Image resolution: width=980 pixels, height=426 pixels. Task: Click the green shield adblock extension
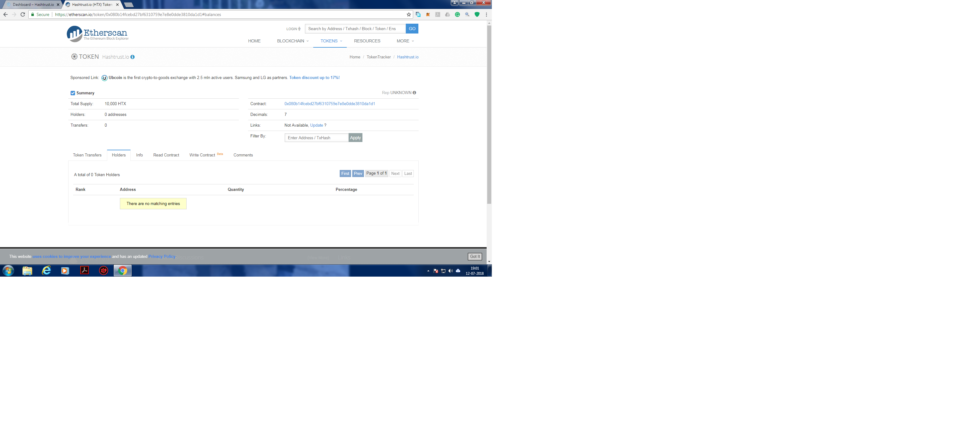(477, 14)
